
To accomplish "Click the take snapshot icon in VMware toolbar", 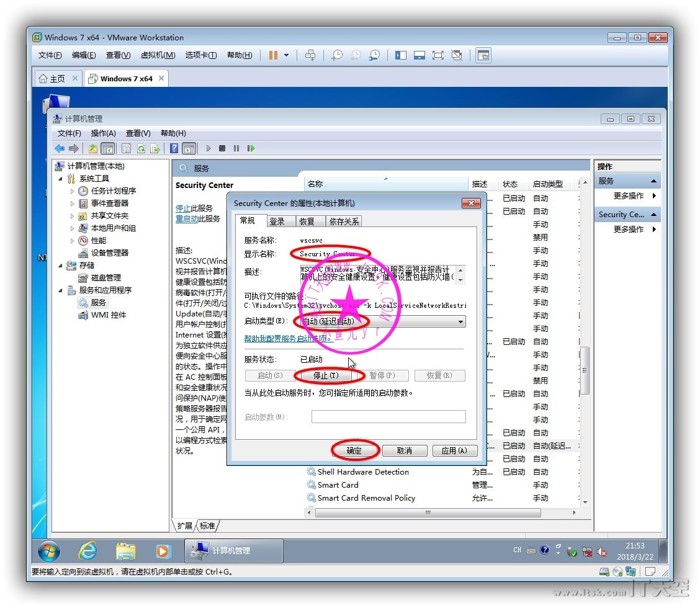I will 337,55.
